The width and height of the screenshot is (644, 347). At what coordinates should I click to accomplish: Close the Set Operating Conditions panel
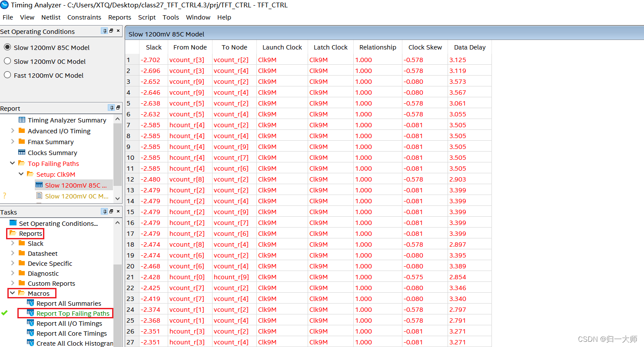[x=118, y=31]
